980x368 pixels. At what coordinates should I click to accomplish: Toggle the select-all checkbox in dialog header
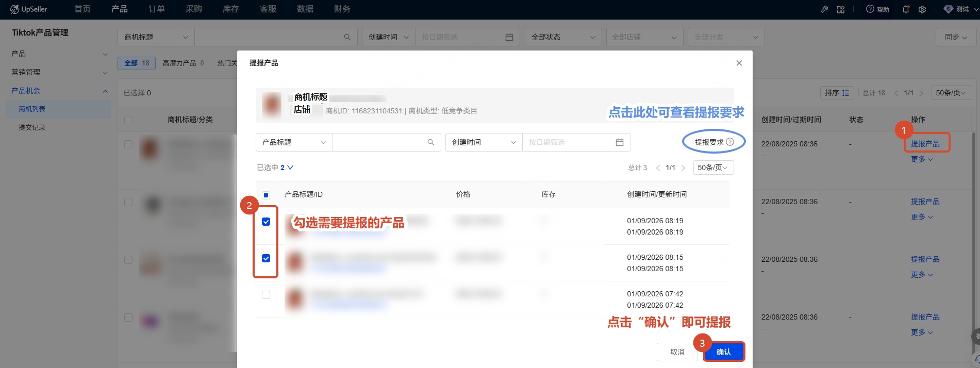[266, 195]
